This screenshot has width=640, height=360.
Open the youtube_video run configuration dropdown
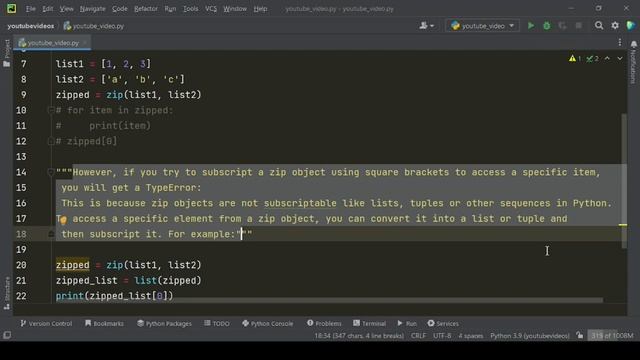tap(482, 26)
